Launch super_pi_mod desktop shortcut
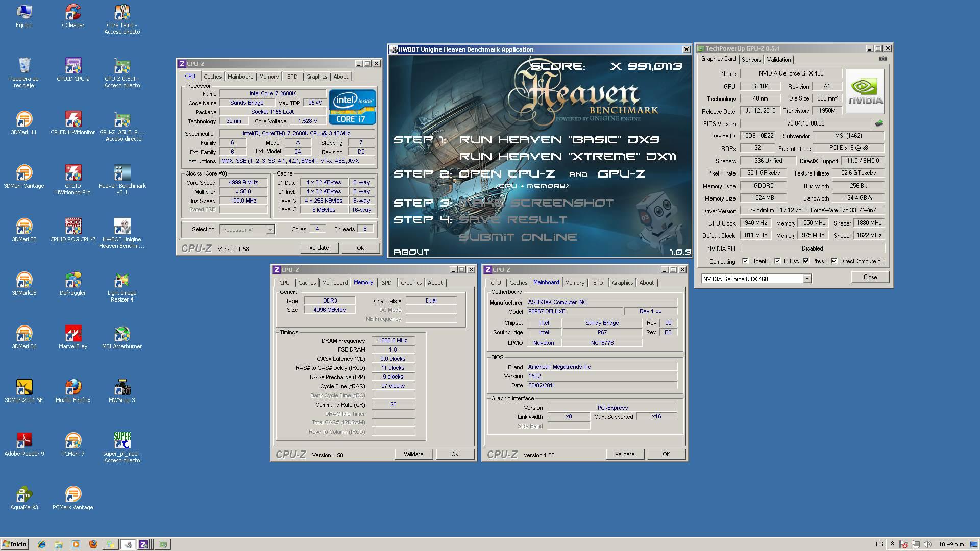Viewport: 980px width, 551px height. [x=122, y=447]
